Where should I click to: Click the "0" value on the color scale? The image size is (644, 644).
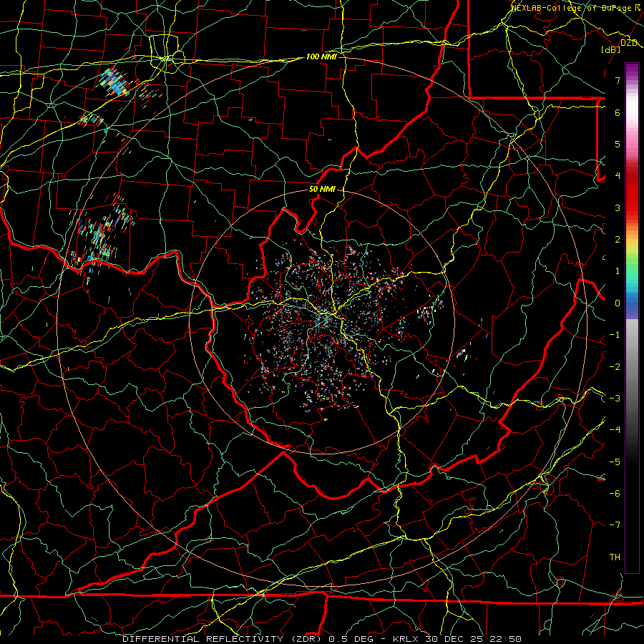(618, 303)
